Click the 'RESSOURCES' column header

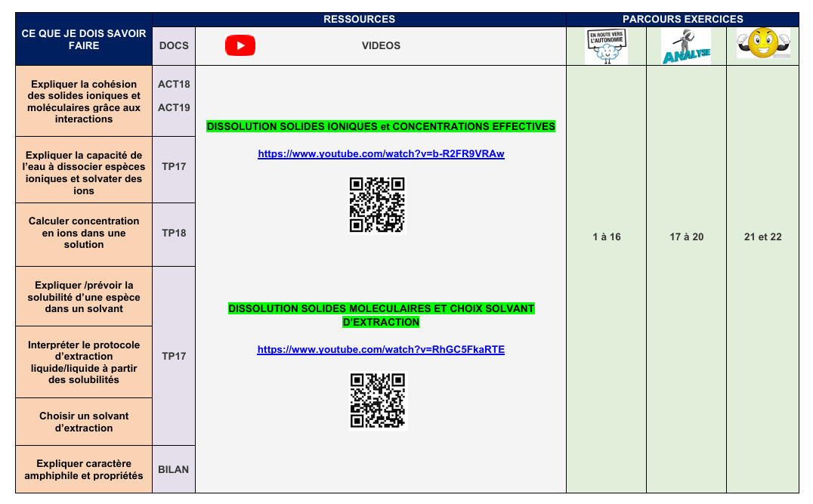point(359,19)
